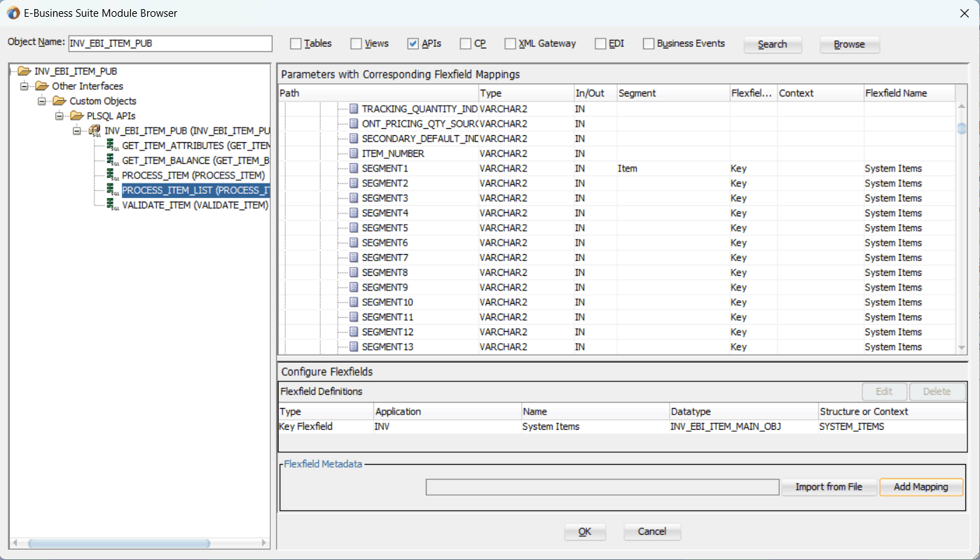Click the Custom Objects folder icon
The image size is (980, 560).
pos(60,101)
